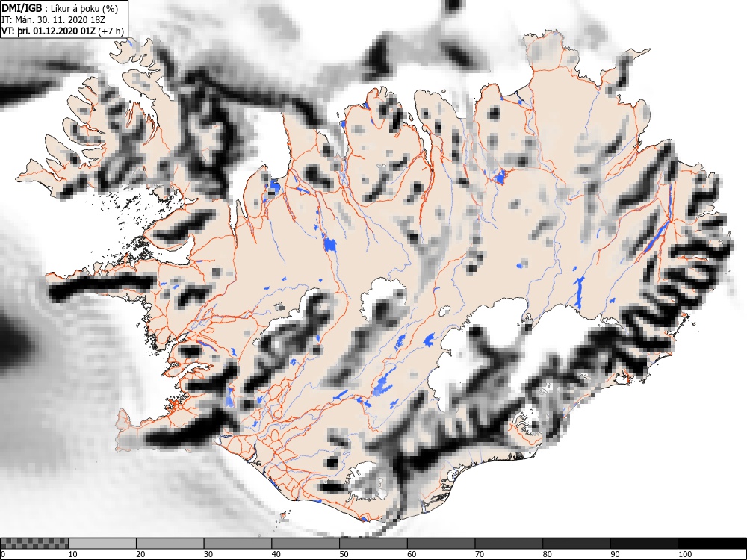Click the legend label '60'
The height and width of the screenshot is (560, 747).
click(x=411, y=554)
